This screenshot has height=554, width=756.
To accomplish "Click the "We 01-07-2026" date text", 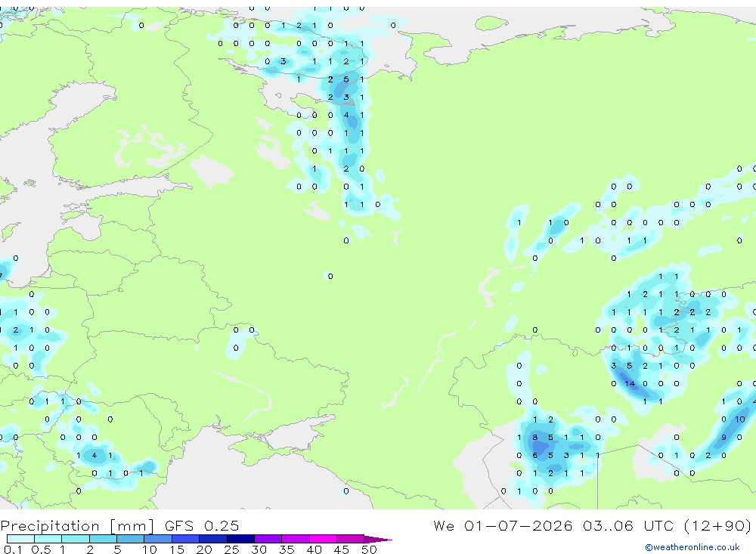I will pyautogui.click(x=503, y=525).
